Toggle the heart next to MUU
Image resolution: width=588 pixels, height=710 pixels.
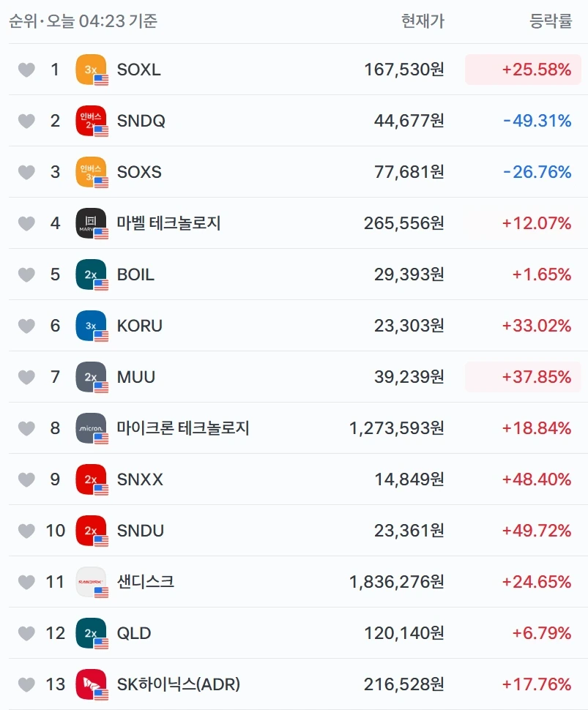[26, 377]
